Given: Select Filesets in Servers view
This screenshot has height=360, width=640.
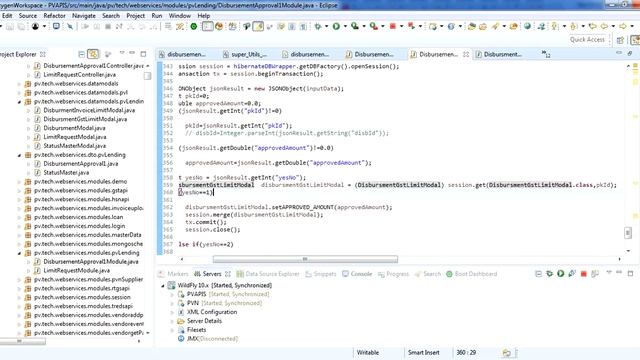Looking at the screenshot, I should pyautogui.click(x=196, y=330).
